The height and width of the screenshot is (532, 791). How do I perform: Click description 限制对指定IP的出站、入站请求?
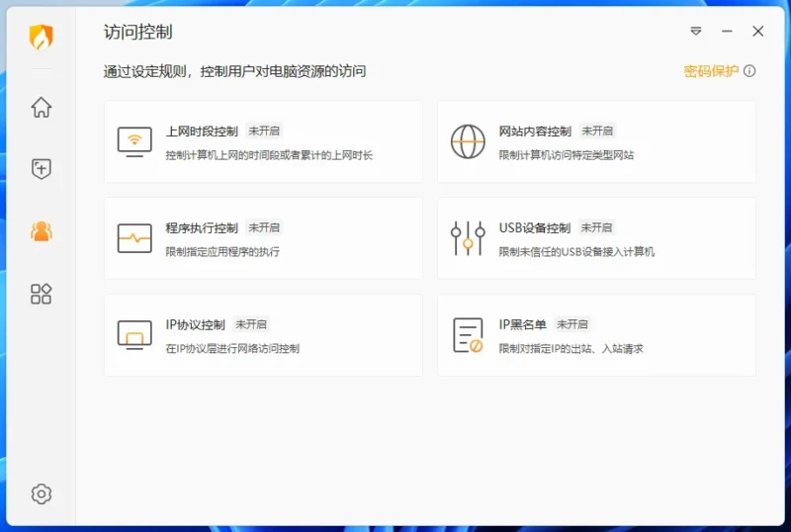[x=571, y=349]
